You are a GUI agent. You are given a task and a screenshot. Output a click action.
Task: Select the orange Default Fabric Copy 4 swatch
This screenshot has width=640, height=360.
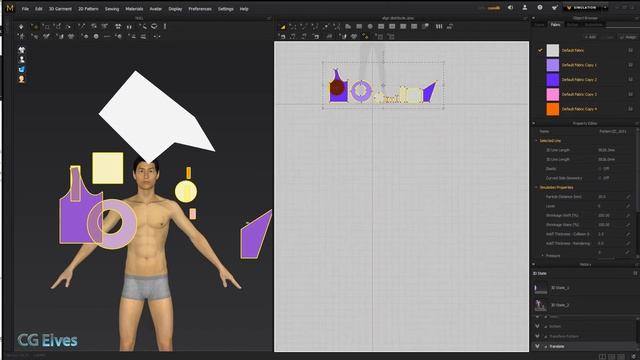pos(553,109)
